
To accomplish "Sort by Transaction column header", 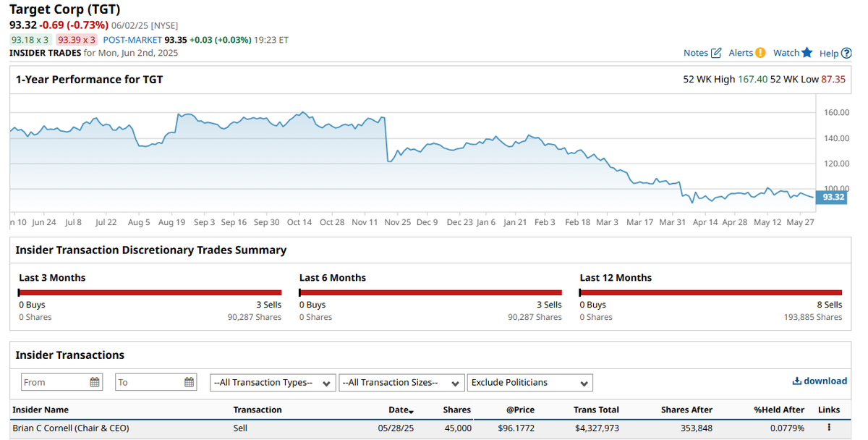I will tap(258, 410).
